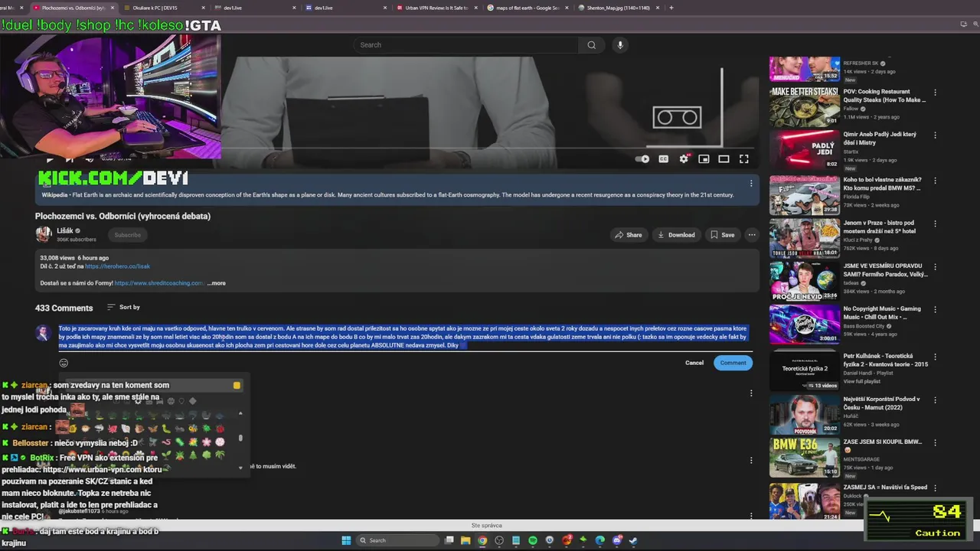Open the Sort by comments dropdown
980x551 pixels.
(x=123, y=307)
